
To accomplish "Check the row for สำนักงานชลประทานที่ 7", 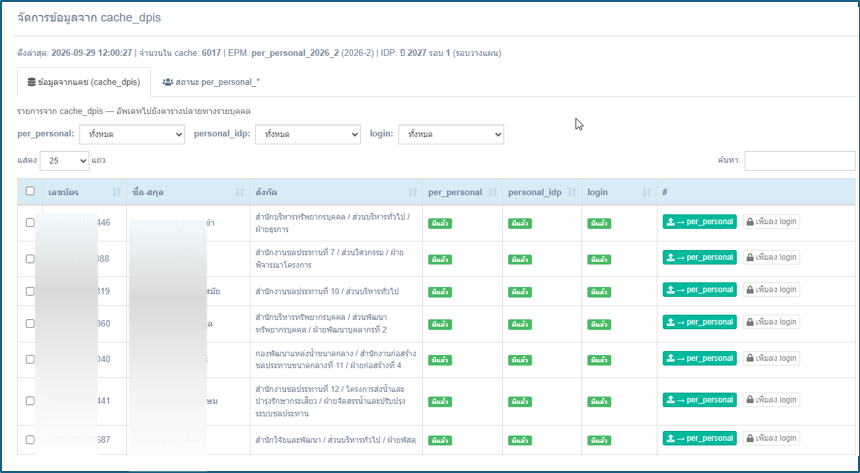I will tap(30, 258).
